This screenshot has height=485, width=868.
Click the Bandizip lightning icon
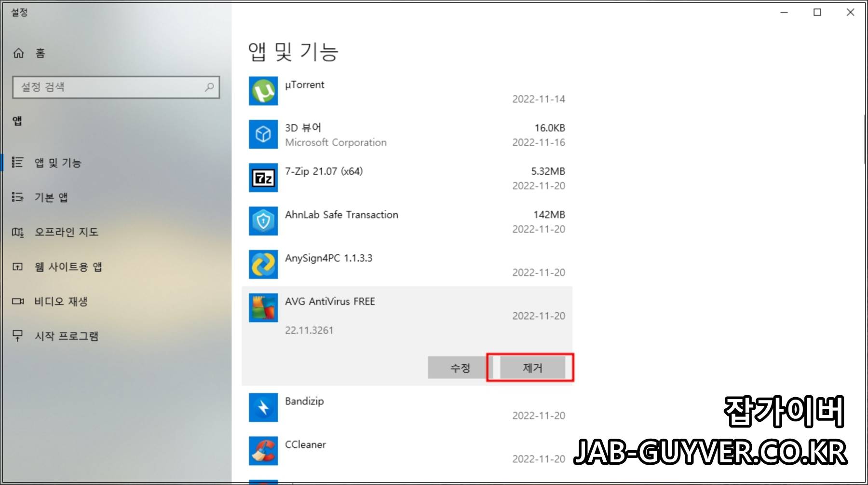pos(263,407)
